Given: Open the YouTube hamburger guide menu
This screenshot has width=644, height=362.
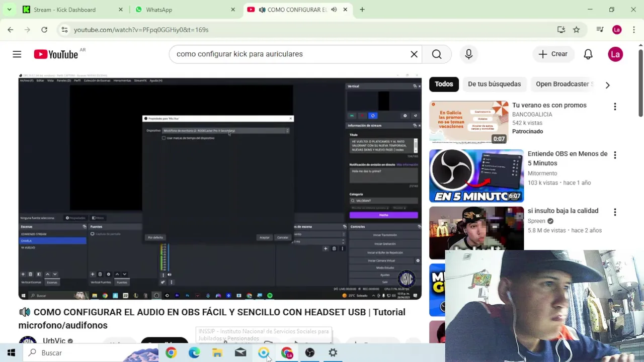Looking at the screenshot, I should coord(17,54).
